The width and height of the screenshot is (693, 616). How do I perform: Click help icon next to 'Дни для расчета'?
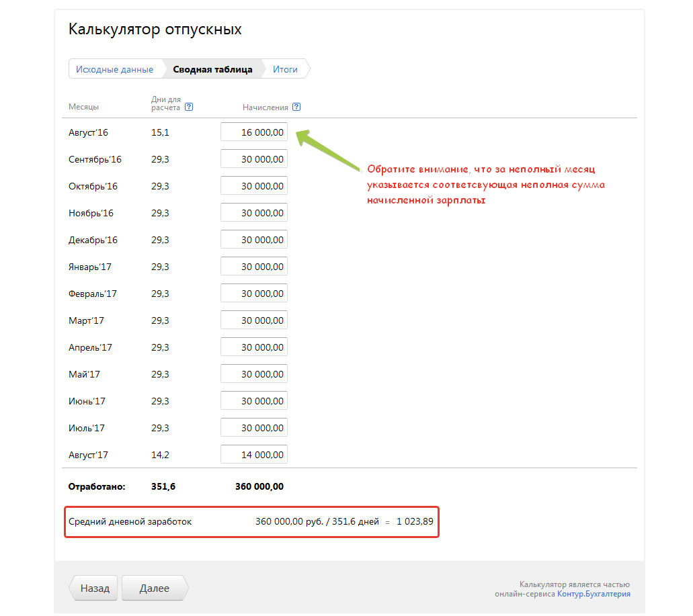point(189,107)
